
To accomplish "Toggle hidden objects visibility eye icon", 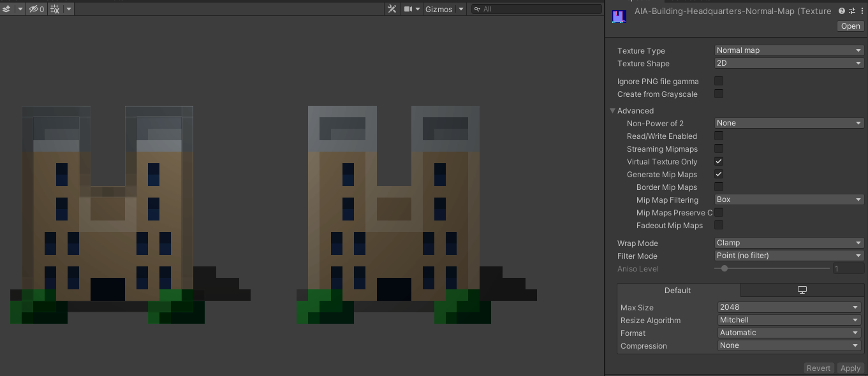I will point(34,9).
